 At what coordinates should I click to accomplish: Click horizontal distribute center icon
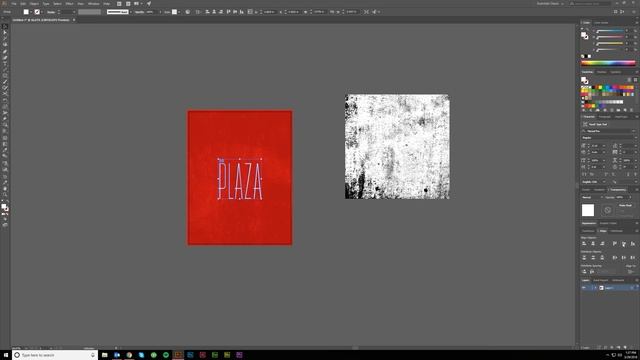click(x=624, y=258)
